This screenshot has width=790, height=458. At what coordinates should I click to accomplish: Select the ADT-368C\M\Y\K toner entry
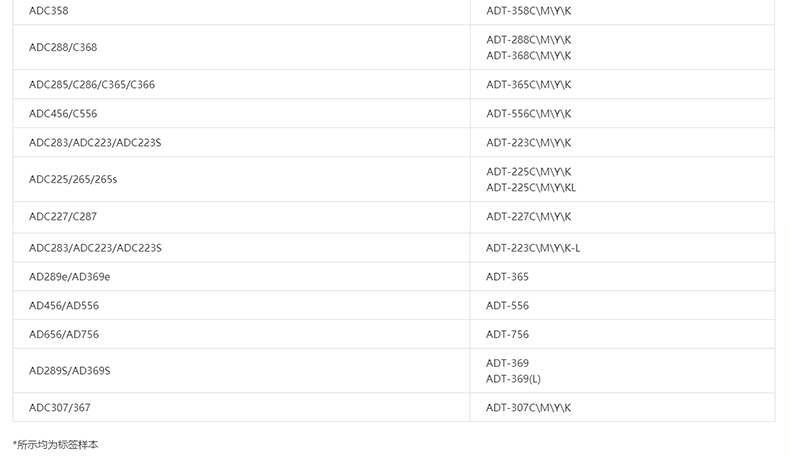528,56
